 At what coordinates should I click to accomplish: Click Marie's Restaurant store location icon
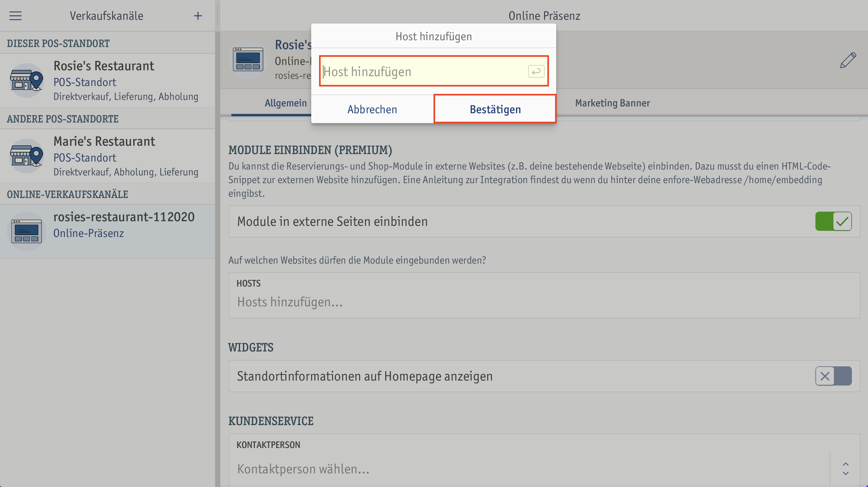(x=27, y=156)
